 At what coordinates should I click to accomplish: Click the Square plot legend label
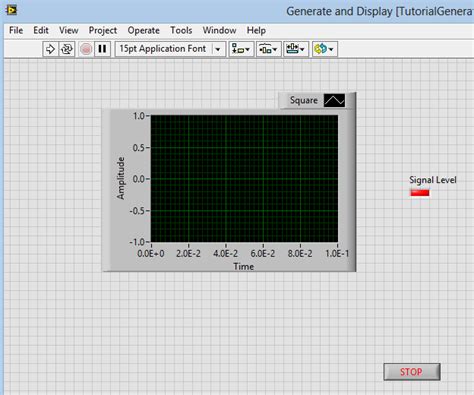304,100
